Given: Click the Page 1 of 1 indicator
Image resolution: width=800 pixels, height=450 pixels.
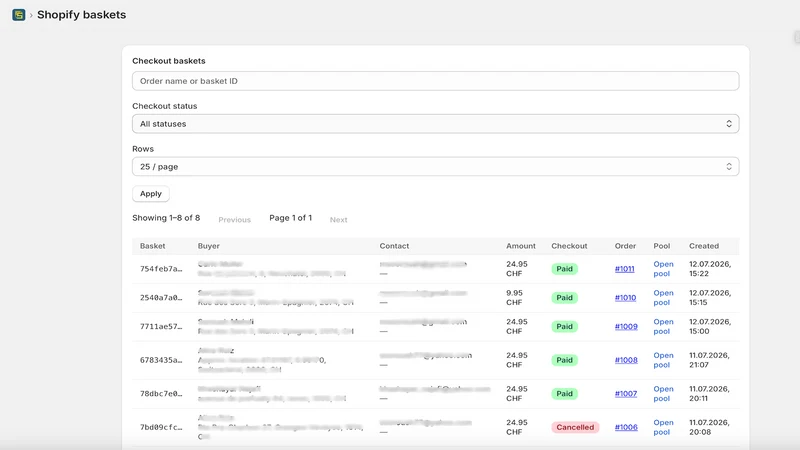Looking at the screenshot, I should [291, 218].
